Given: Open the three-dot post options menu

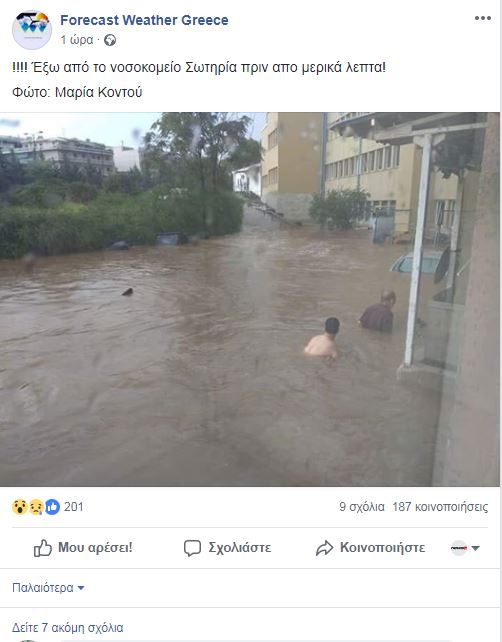Looking at the screenshot, I should click(x=483, y=18).
